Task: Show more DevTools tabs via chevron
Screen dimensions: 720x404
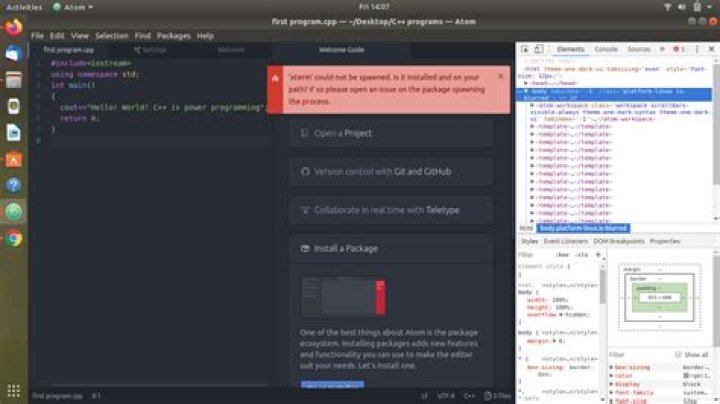Action: (x=662, y=49)
